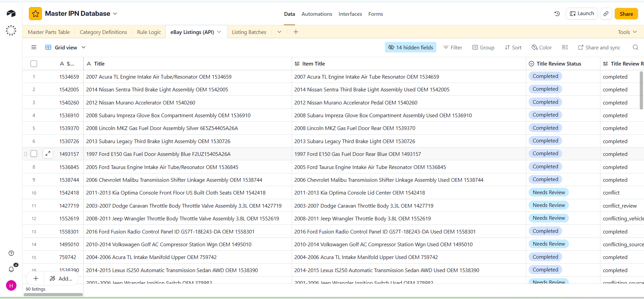This screenshot has height=299, width=644.
Task: Click Item Title '2013 Subaru Legacy Third Brake Light OEM 1530726'
Action: tap(409, 141)
